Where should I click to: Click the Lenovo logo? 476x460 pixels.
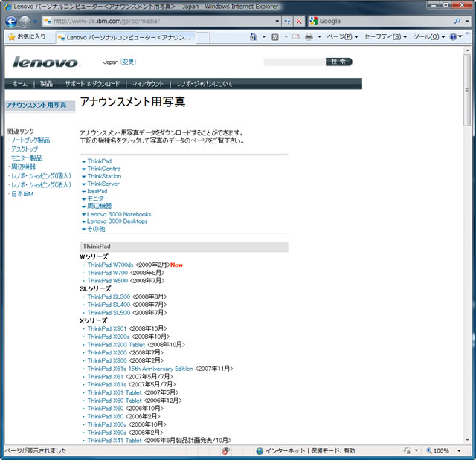pyautogui.click(x=45, y=62)
